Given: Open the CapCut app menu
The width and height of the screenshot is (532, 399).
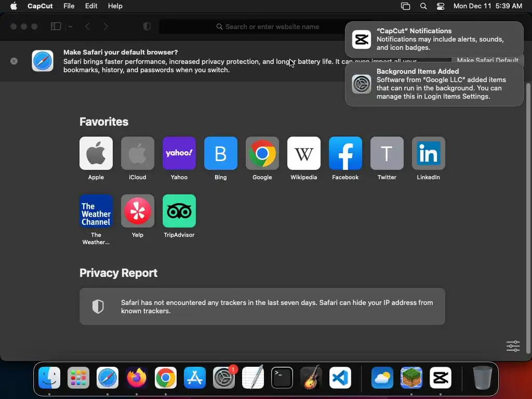Looking at the screenshot, I should point(40,6).
